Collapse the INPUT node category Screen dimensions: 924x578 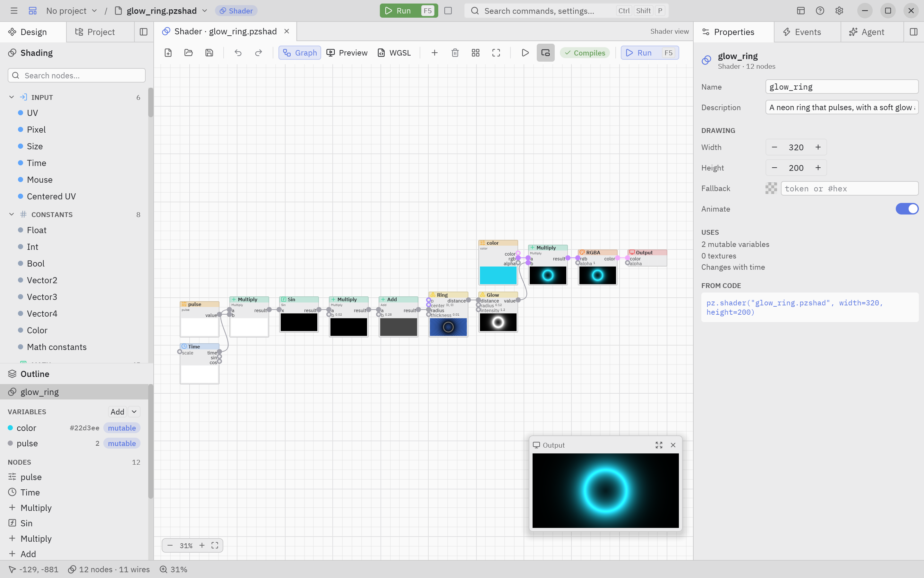[x=12, y=97]
